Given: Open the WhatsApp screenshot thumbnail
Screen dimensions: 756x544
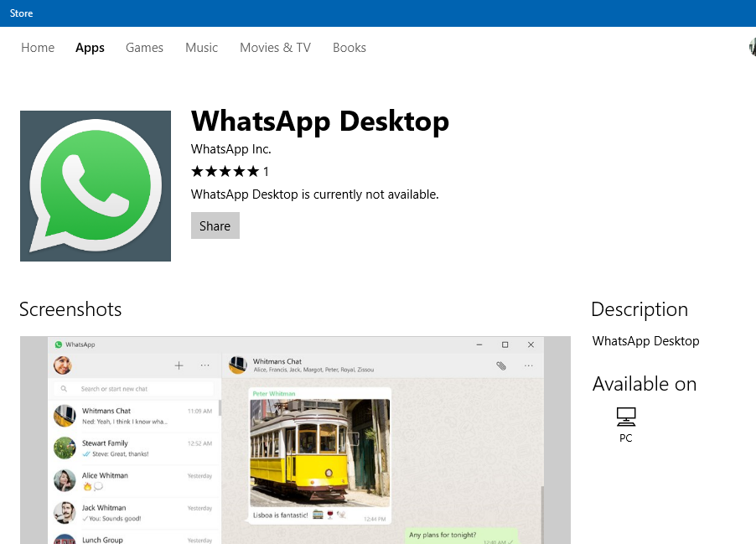Looking at the screenshot, I should pos(295,440).
